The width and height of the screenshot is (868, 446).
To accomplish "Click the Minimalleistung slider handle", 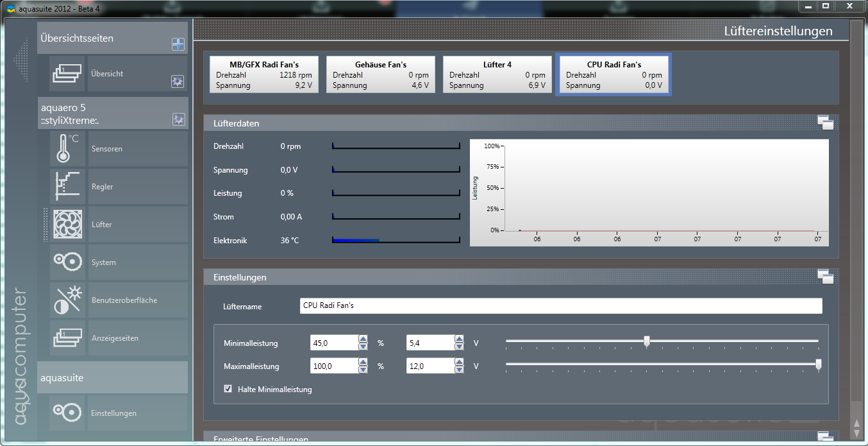I will coord(647,341).
